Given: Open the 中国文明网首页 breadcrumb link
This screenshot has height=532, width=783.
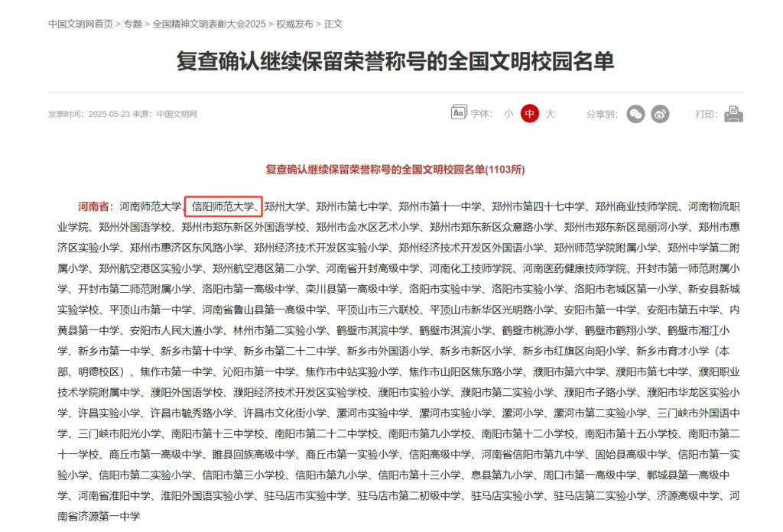Looking at the screenshot, I should coord(80,24).
